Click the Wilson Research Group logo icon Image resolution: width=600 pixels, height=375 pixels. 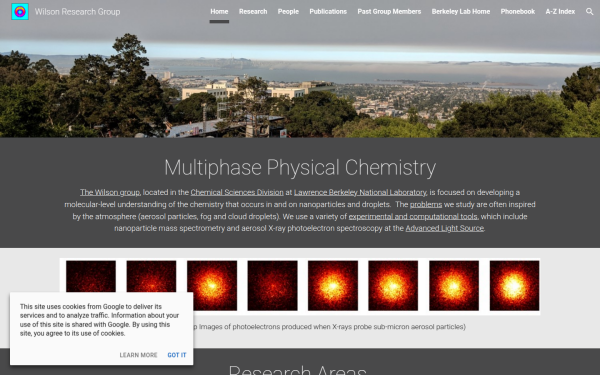[20, 11]
